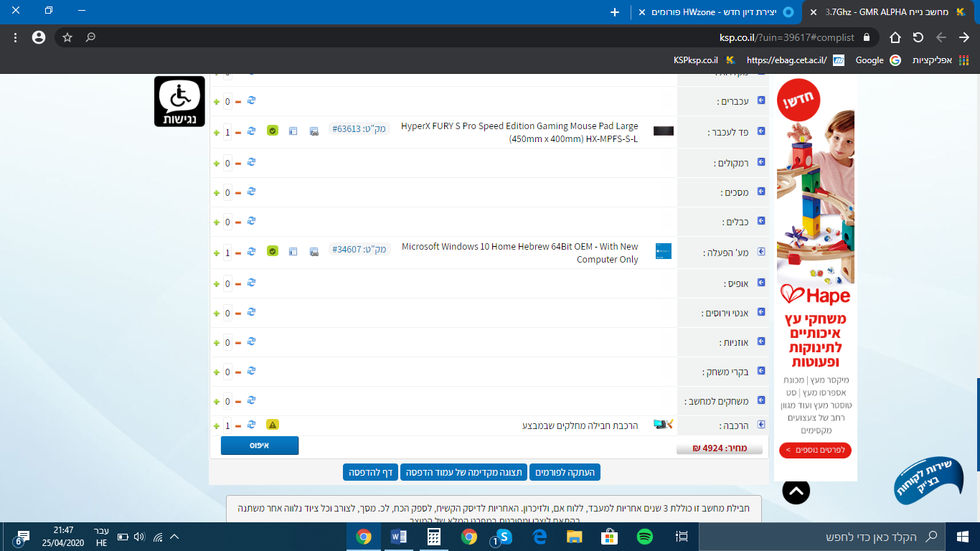Bookmark the page with the star icon
This screenshot has height=551, width=980.
click(67, 37)
